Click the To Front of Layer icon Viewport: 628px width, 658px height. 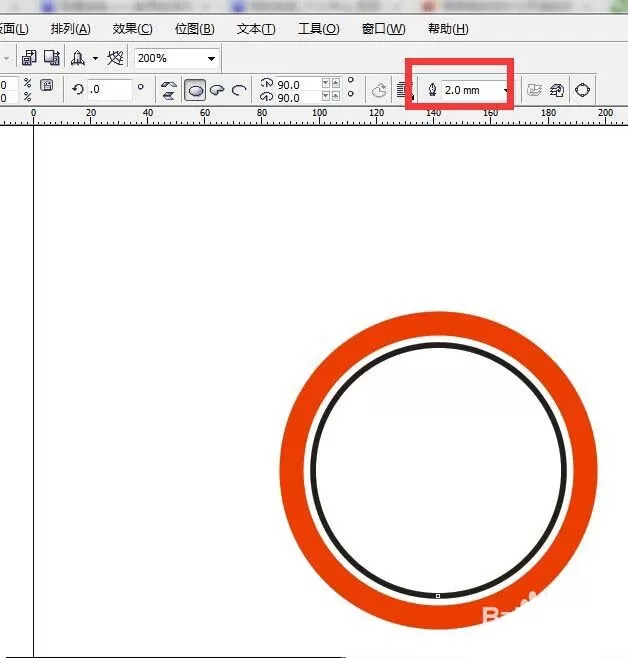(534, 90)
